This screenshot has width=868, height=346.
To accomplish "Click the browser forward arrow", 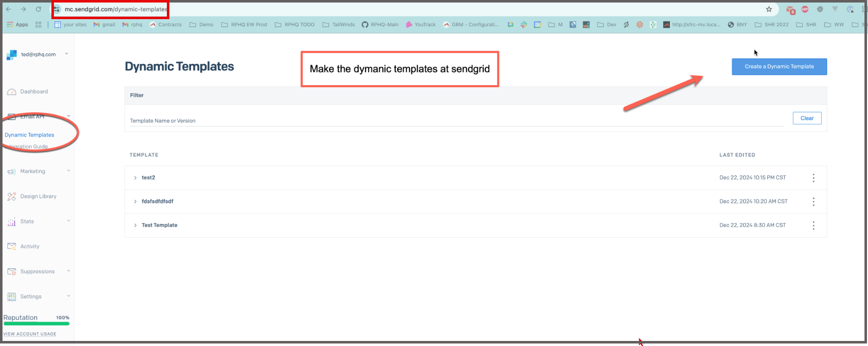I will tap(23, 9).
